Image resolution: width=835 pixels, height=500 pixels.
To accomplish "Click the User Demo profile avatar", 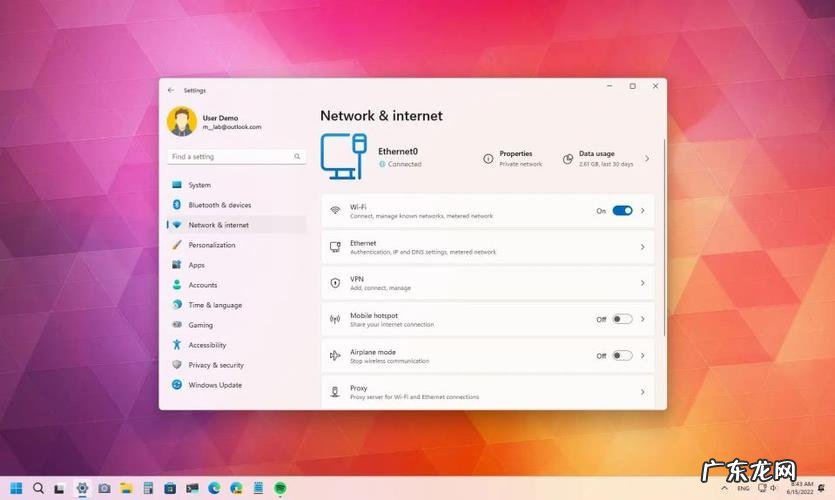I will [x=182, y=121].
